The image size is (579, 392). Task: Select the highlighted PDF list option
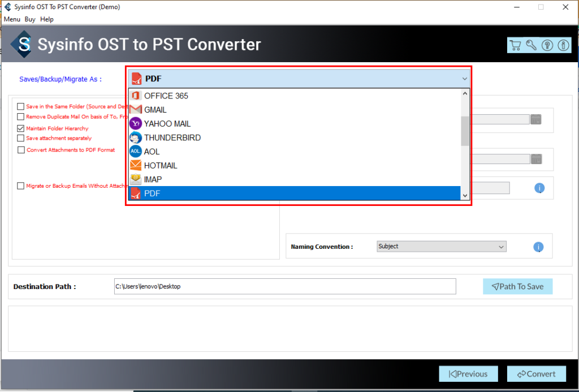[295, 193]
